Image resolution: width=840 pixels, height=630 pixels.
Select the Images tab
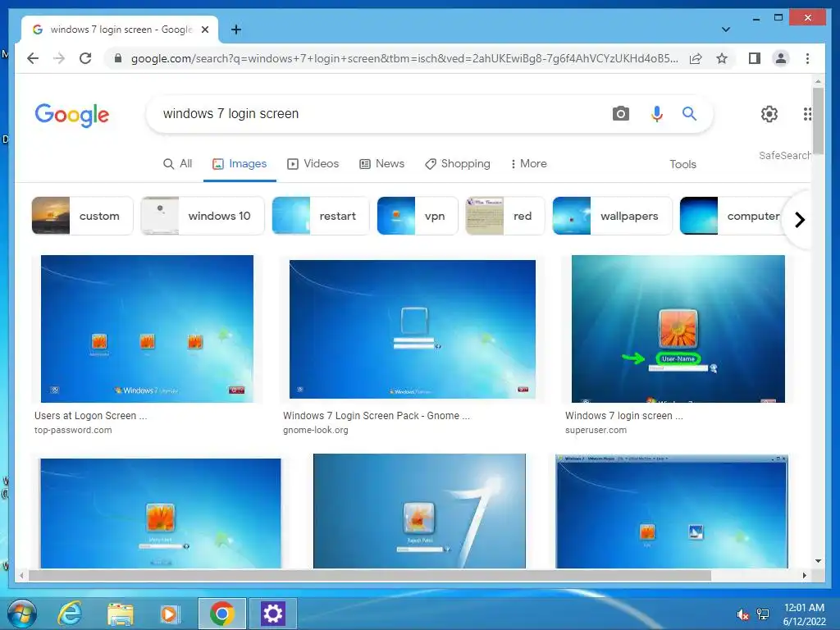coord(240,163)
